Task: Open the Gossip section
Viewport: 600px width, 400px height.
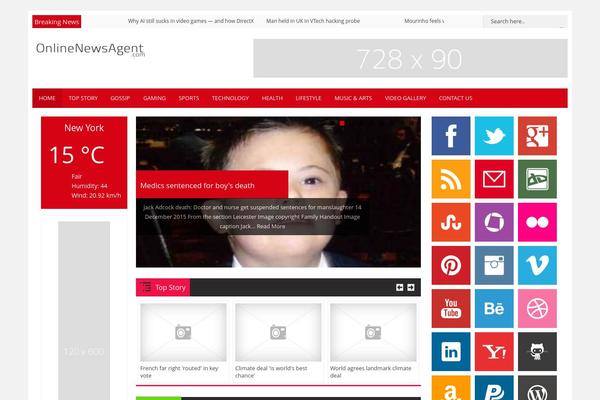Action: (120, 98)
